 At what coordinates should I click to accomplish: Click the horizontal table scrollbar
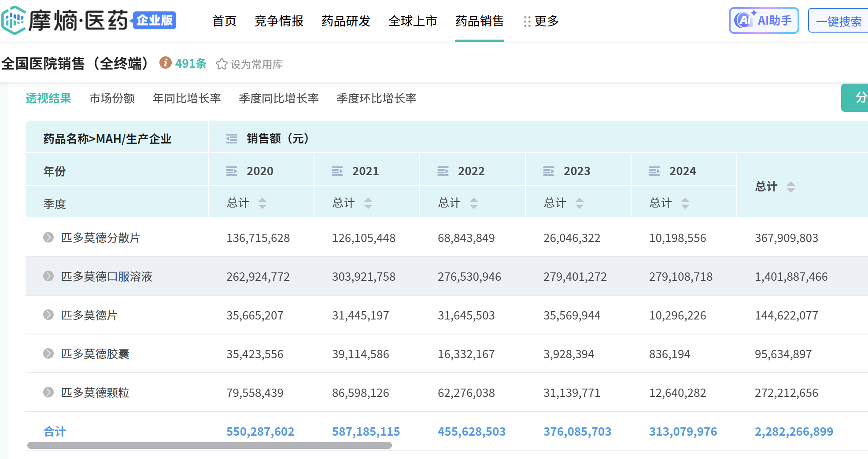(x=210, y=445)
